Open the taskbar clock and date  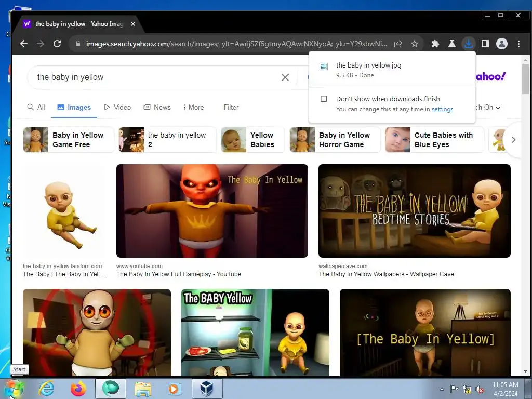tap(506, 389)
